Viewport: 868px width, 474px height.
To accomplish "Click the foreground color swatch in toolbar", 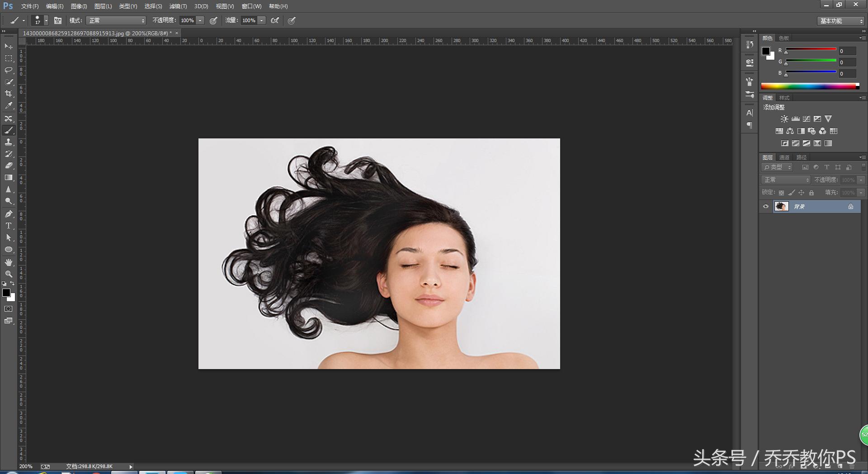I will [6, 293].
